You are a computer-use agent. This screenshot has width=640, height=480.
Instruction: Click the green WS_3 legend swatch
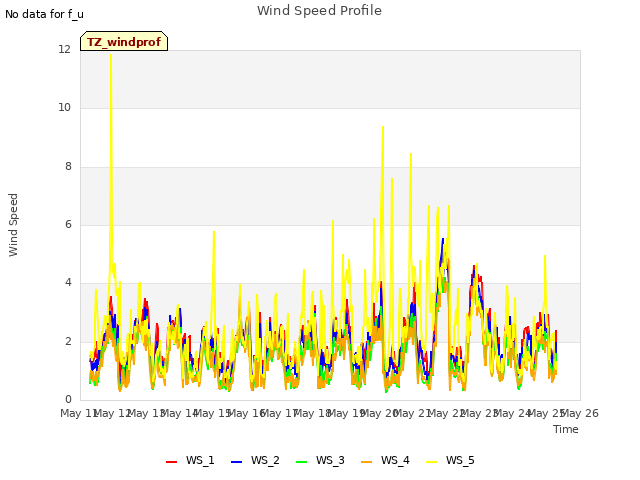click(302, 462)
